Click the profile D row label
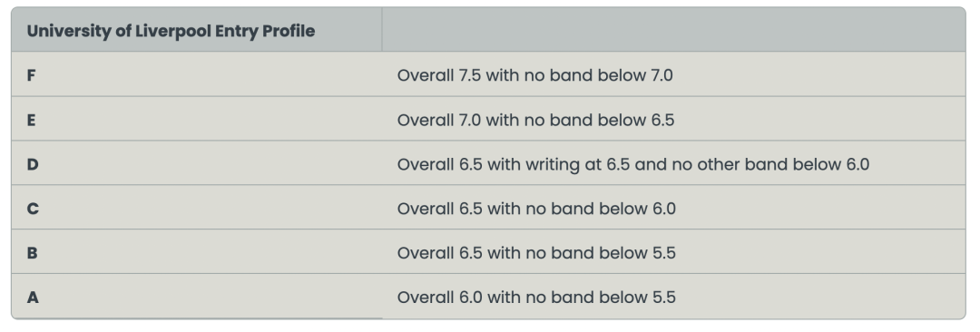This screenshot has width=980, height=332. 33,164
